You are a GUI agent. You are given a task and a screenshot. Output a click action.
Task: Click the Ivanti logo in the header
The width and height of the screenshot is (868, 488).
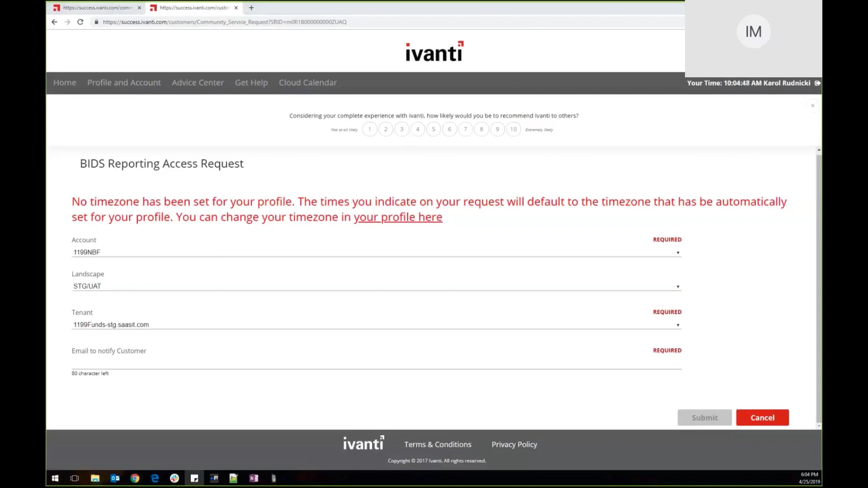pyautogui.click(x=434, y=52)
